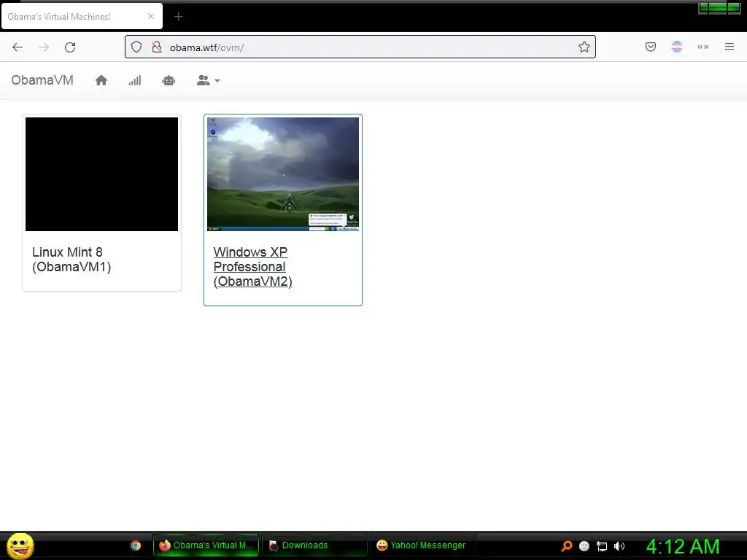
Task: Go to ObamaVM home icon
Action: 101,80
